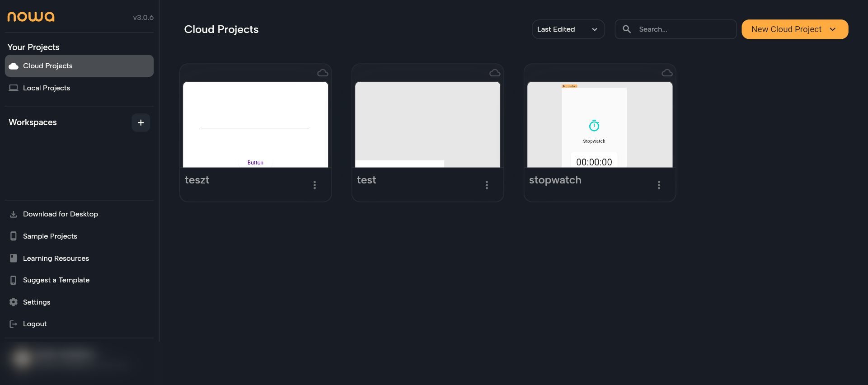
Task: Open Download for Desktop link
Action: pyautogui.click(x=60, y=214)
